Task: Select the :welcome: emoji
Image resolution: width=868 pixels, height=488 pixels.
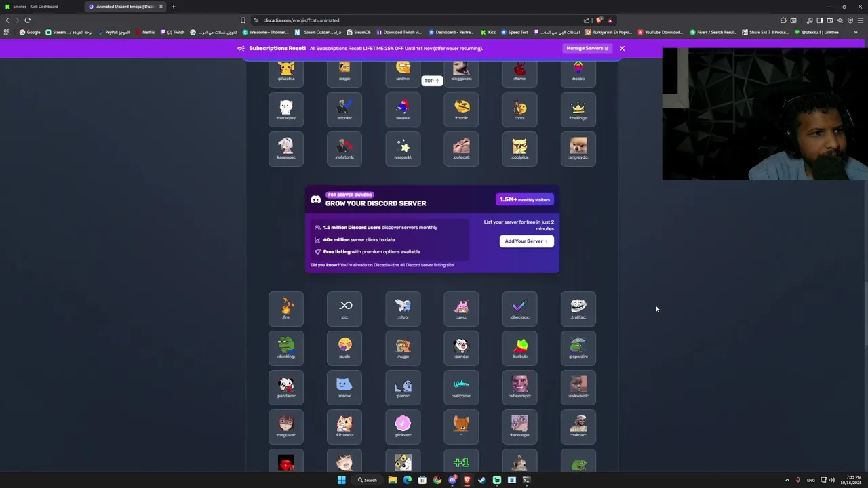Action: click(461, 388)
